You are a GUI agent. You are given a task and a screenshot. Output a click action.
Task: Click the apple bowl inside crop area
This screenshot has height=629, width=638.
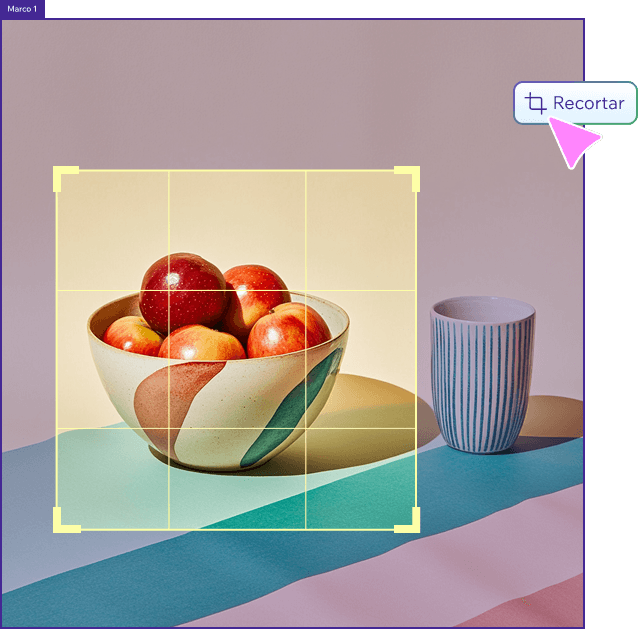coord(218,362)
